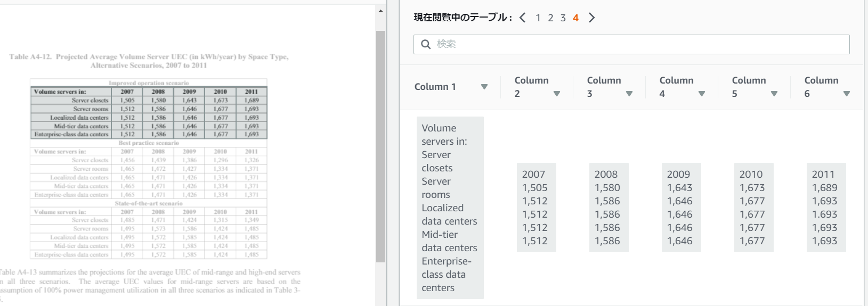Open Column 5 filter dropdown arrow
This screenshot has height=306, width=868.
(774, 94)
